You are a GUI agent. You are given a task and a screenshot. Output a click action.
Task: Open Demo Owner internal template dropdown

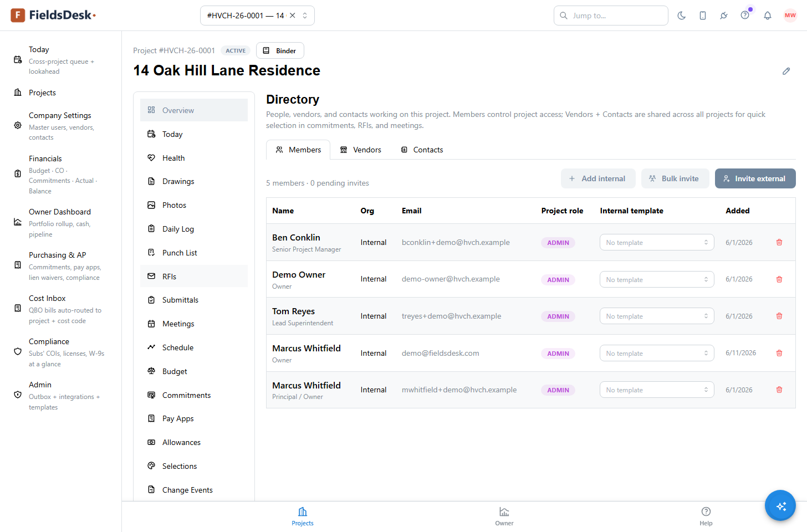(x=657, y=279)
